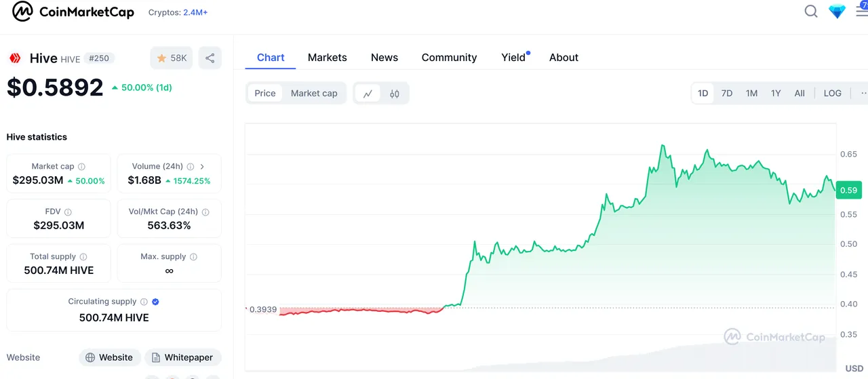The width and height of the screenshot is (868, 379).
Task: Click the 500.74M HIVE total supply value
Action: (59, 270)
